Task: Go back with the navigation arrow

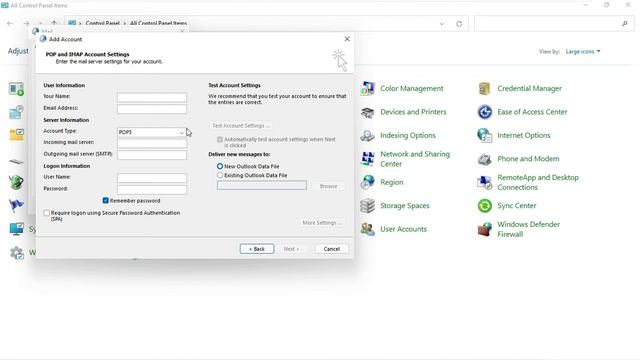Action: 10,24
